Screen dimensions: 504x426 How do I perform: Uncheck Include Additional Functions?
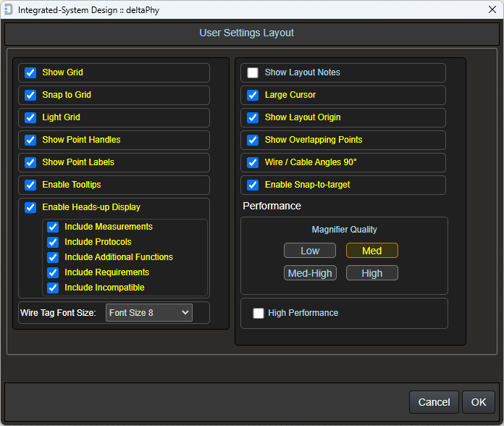53,257
